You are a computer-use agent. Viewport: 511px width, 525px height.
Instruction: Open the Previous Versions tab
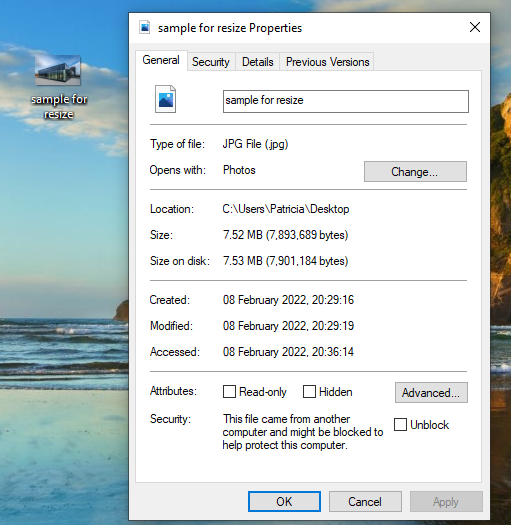327,62
